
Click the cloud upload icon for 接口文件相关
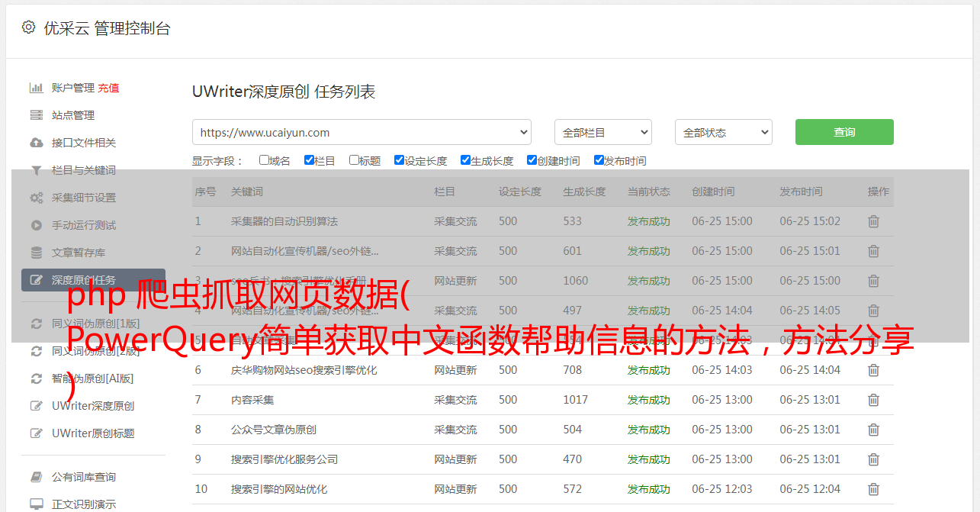pyautogui.click(x=36, y=143)
